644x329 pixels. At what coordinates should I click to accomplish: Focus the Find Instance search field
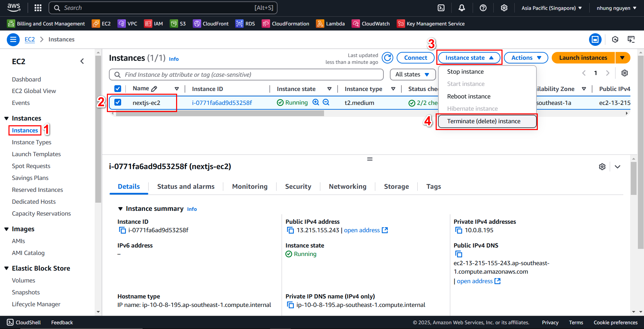pos(246,75)
